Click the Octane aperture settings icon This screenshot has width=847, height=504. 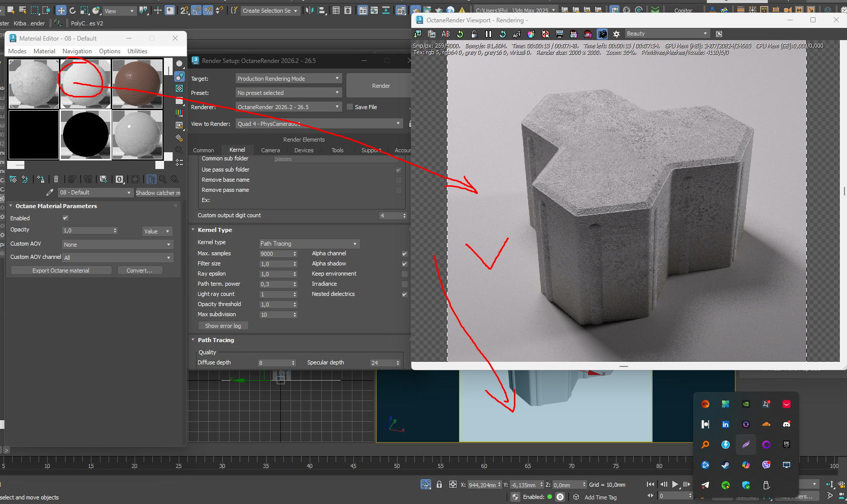(616, 34)
